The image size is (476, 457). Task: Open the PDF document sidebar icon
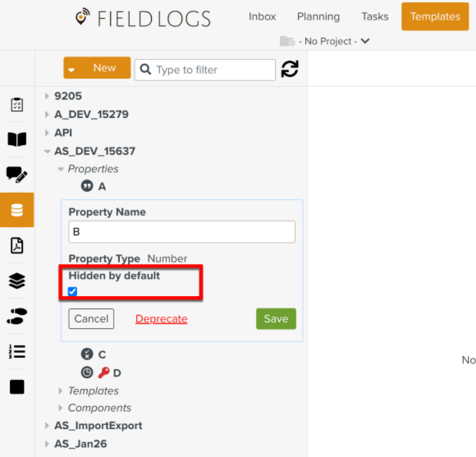(x=17, y=245)
